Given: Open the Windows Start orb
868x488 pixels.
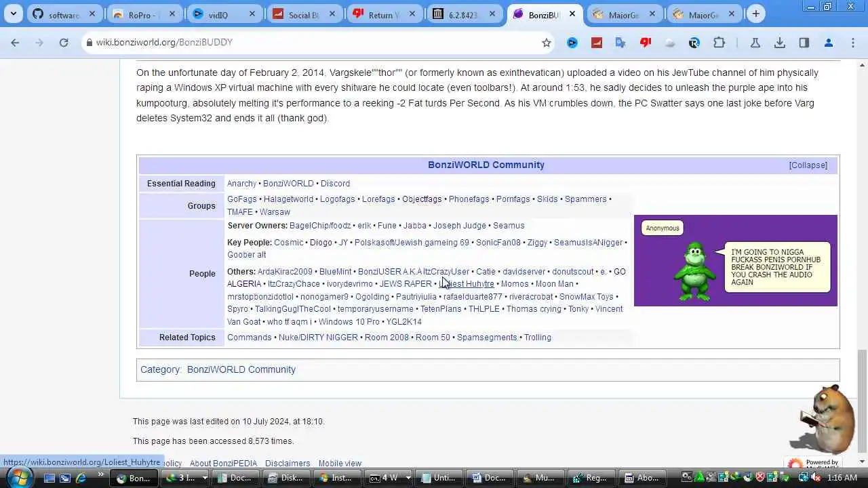Looking at the screenshot, I should click(18, 477).
